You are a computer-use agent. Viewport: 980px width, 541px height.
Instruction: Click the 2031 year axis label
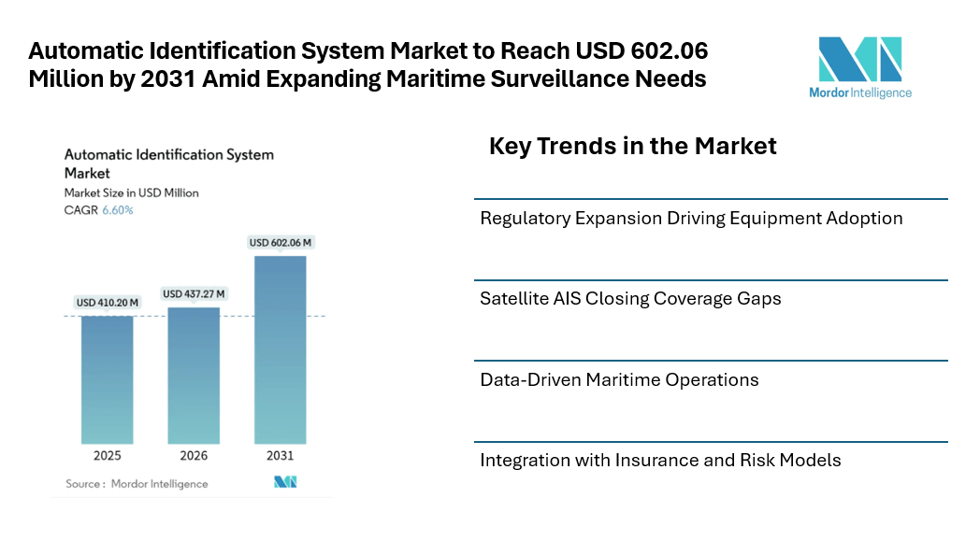click(x=280, y=456)
